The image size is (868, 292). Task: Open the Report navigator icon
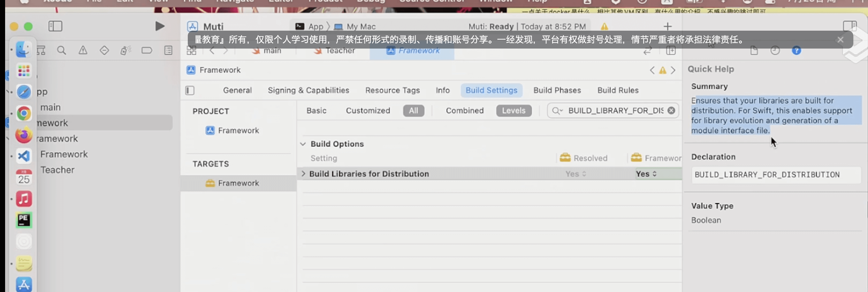pos(168,50)
